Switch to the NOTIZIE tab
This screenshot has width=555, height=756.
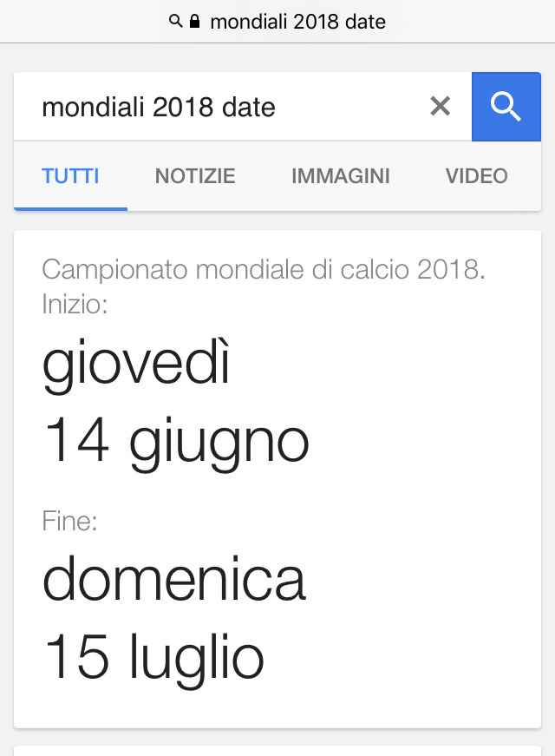coord(194,176)
